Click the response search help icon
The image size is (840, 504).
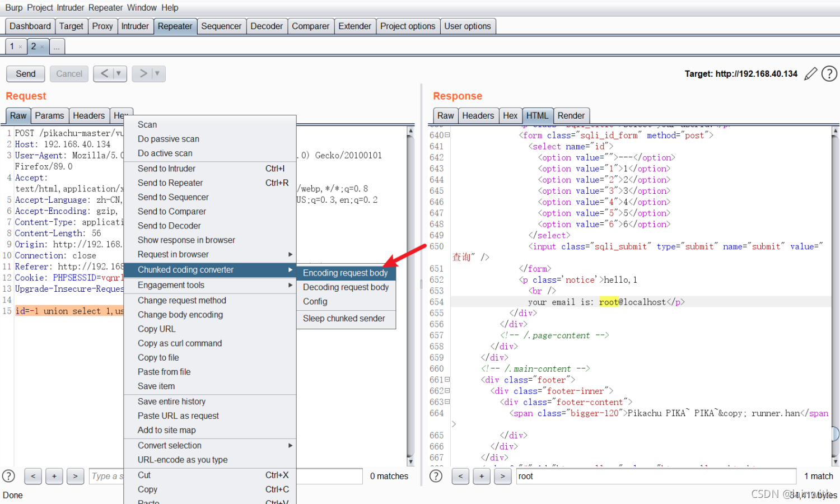(436, 476)
